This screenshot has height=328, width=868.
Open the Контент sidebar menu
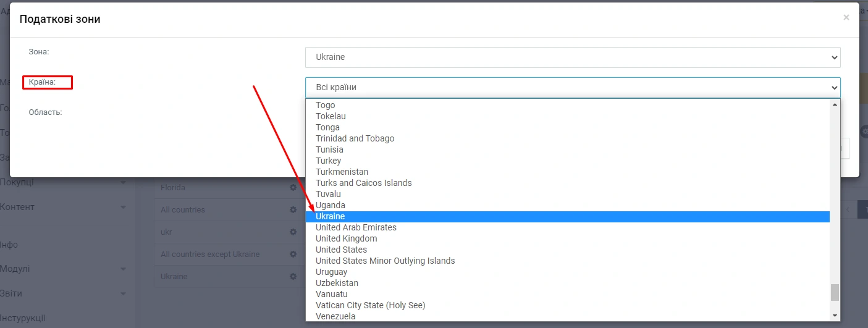(x=62, y=207)
